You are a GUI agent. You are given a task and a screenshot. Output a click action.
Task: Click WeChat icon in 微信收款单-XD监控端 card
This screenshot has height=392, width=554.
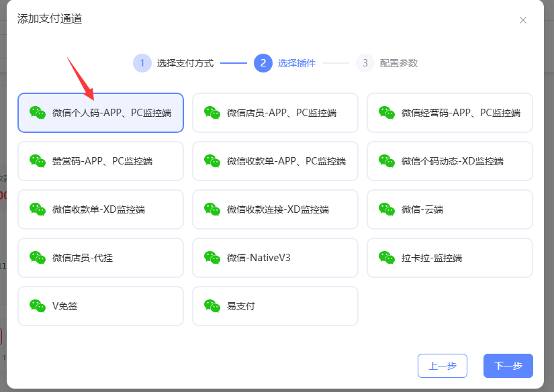pyautogui.click(x=38, y=209)
